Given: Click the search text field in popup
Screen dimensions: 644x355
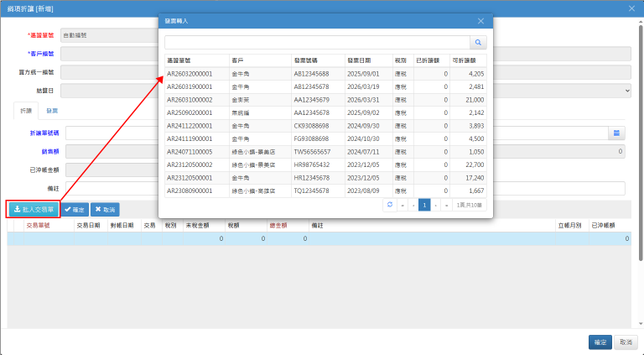Looking at the screenshot, I should pyautogui.click(x=317, y=41).
